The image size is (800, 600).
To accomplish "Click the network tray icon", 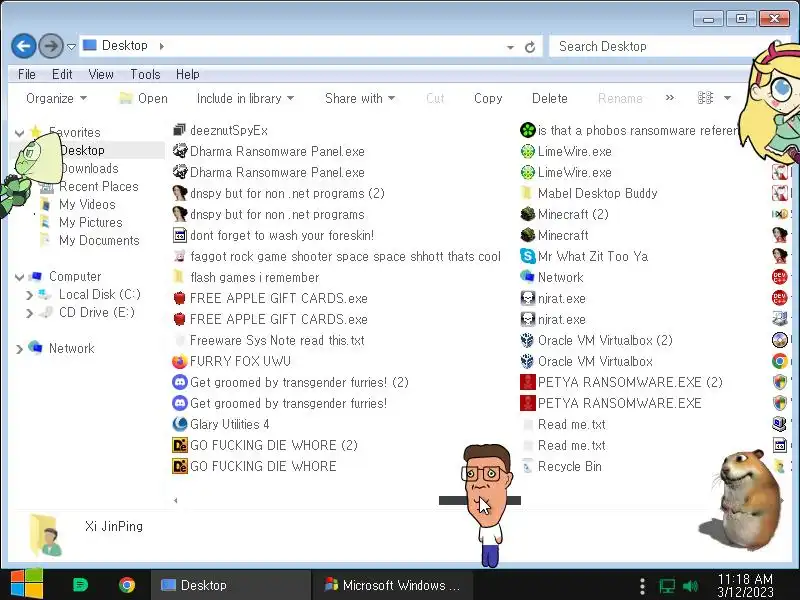I will click(667, 586).
